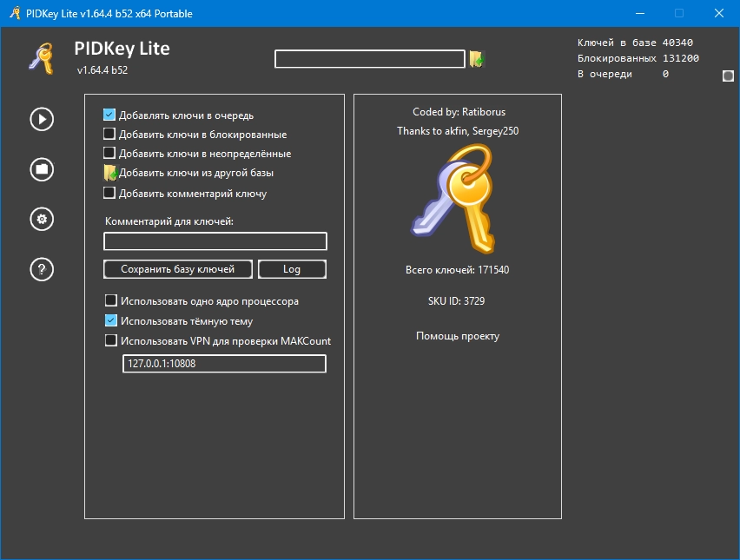
Task: Click 'Coded by: Ratiborus' text
Action: 459,112
